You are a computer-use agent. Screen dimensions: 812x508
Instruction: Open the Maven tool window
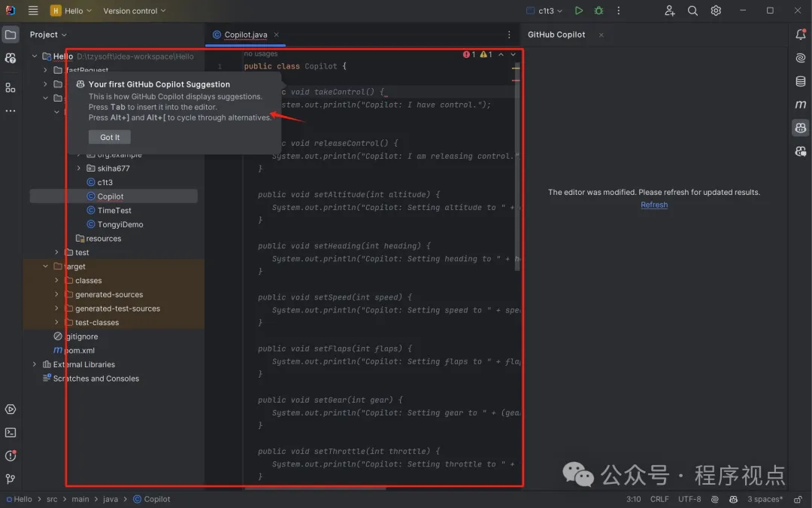pos(801,104)
